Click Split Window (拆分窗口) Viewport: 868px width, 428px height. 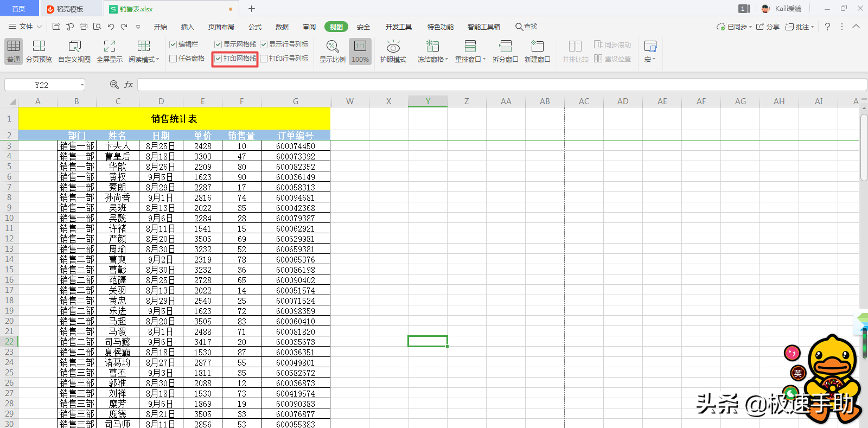(505, 52)
